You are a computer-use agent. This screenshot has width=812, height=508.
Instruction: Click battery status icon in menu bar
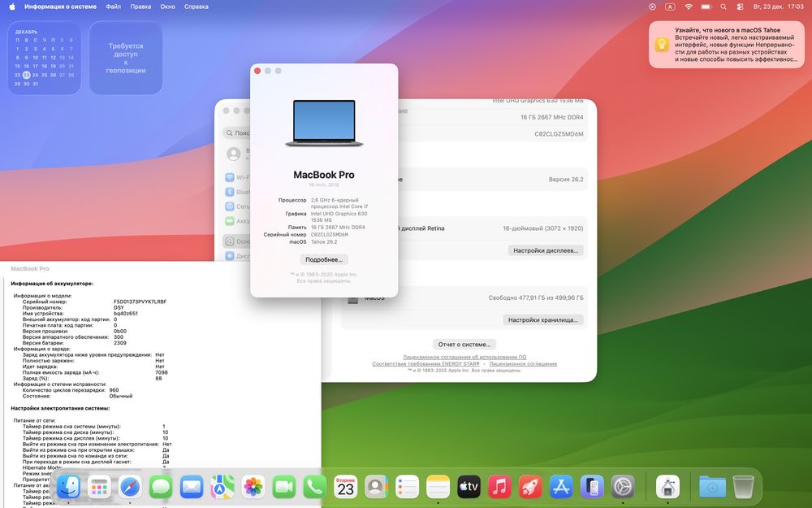point(706,7)
